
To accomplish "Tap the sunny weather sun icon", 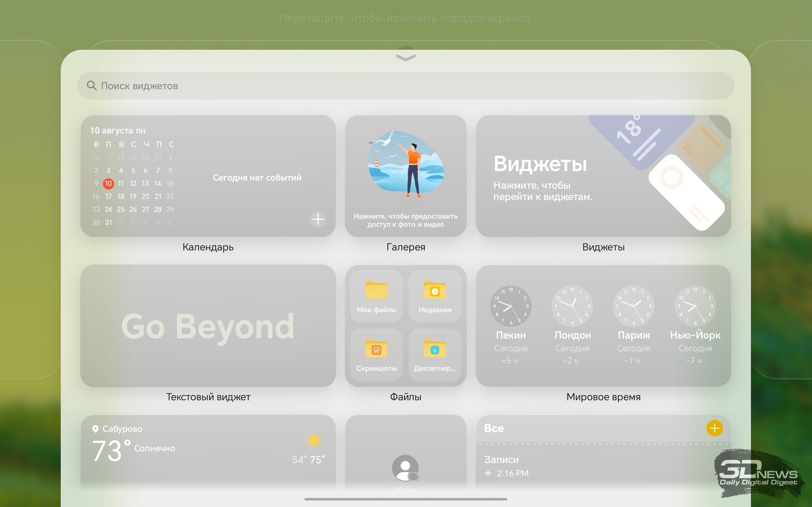I will (314, 441).
